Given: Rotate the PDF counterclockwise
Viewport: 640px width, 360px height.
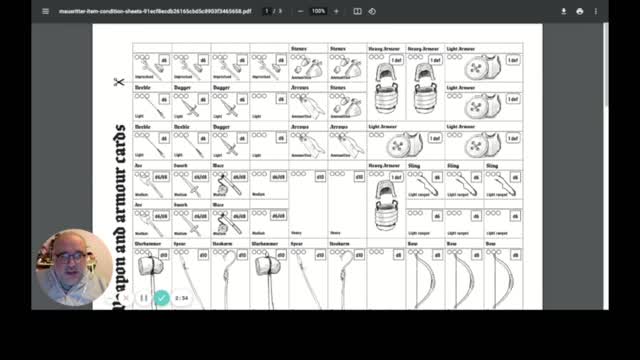Looking at the screenshot, I should point(372,11).
